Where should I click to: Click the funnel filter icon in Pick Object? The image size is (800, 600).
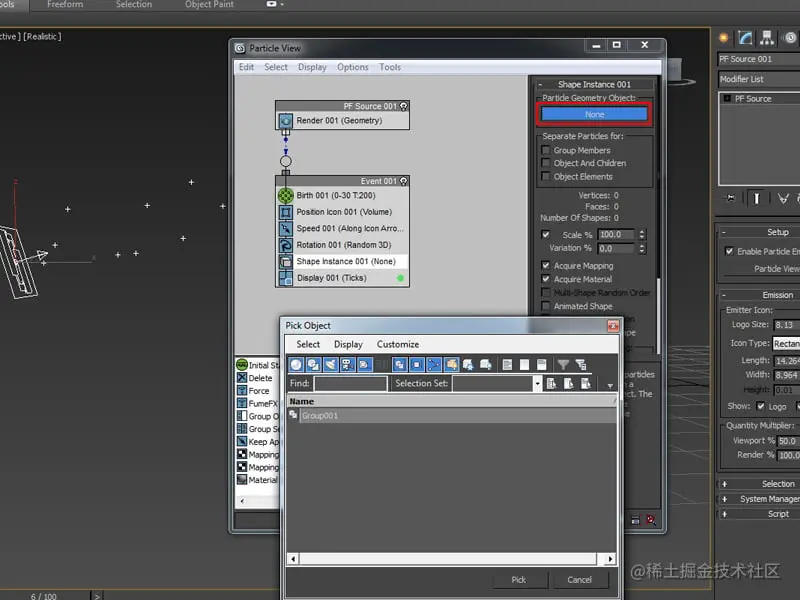[x=563, y=364]
